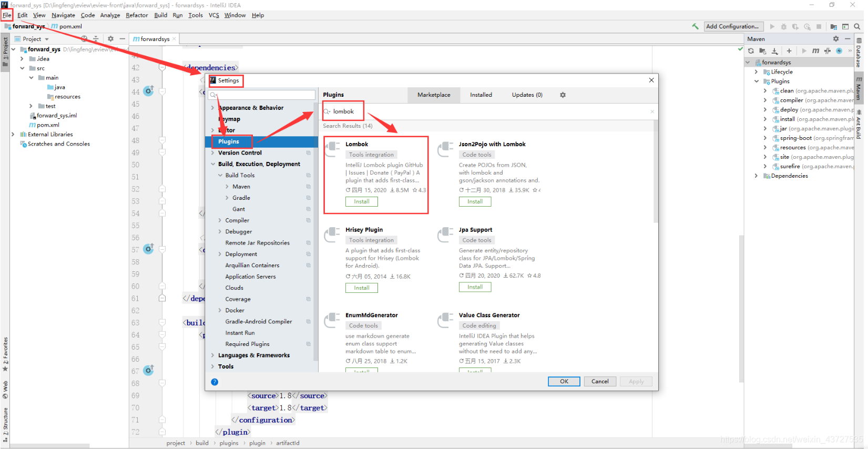Open the VCS menu
The image size is (868, 449).
point(213,15)
